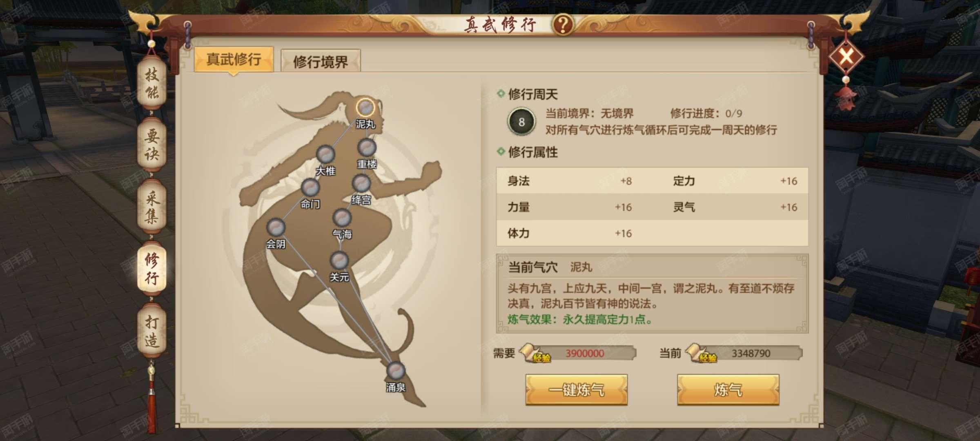Switch to the 真武修行 tab
Screen dimensions: 980x441
coord(234,60)
